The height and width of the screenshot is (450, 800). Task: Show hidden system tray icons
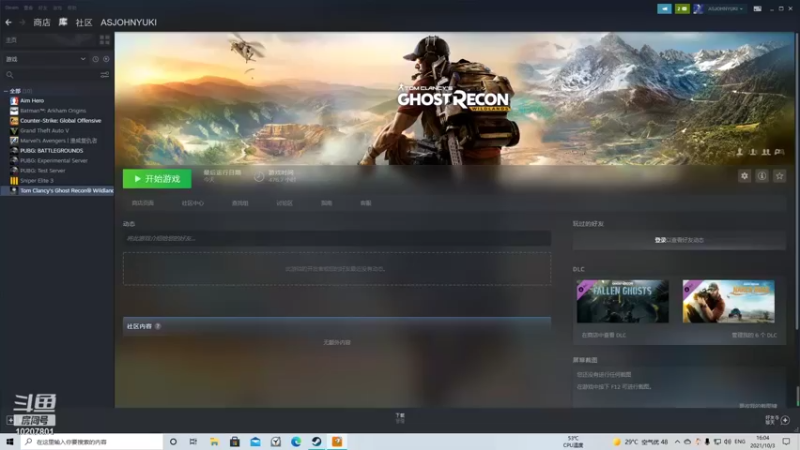coord(677,442)
